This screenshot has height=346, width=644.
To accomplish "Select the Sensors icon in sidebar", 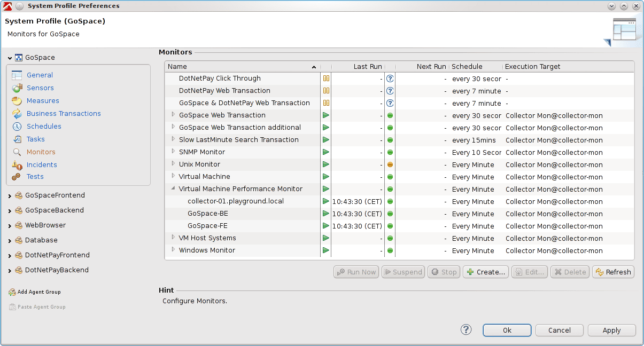I will [x=17, y=88].
